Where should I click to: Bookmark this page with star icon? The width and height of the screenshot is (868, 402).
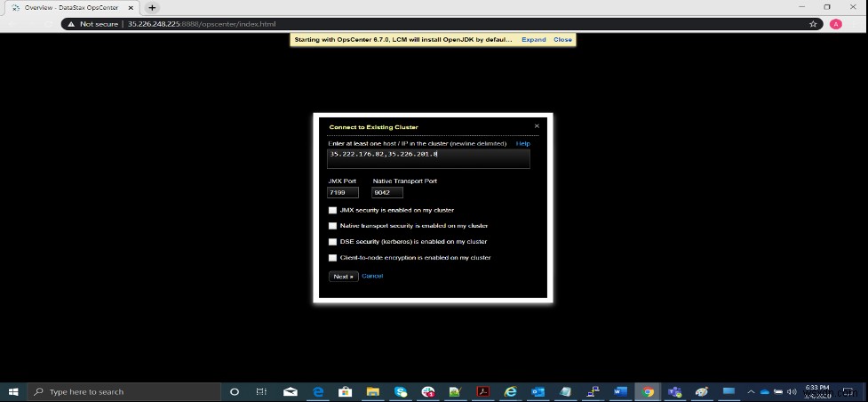coord(813,24)
